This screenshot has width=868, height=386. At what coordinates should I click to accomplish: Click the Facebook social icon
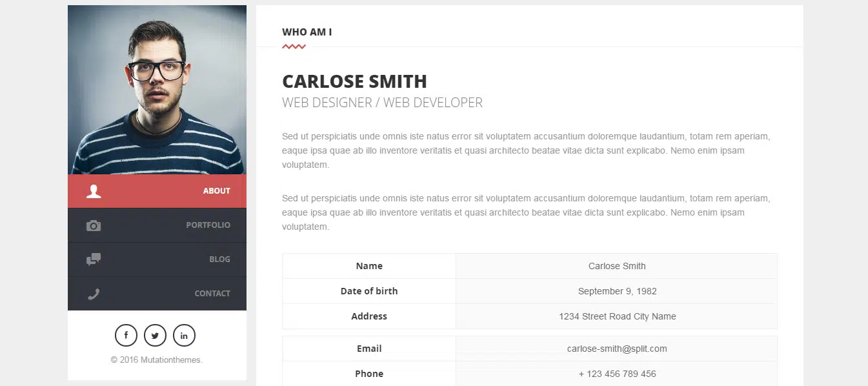pos(126,336)
